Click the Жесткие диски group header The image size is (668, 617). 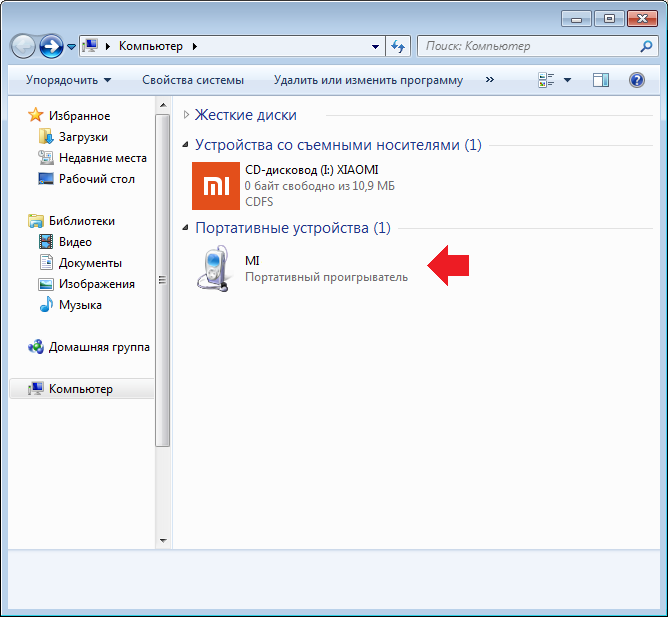[x=245, y=115]
